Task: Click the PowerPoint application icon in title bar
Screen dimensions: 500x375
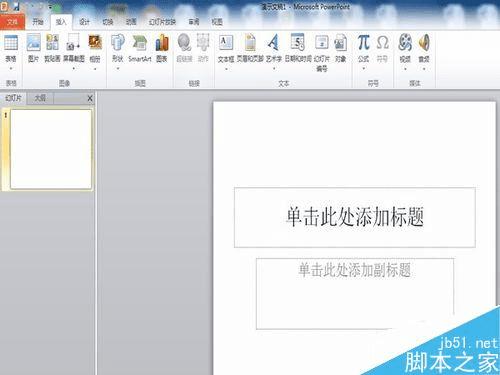Action: click(x=4, y=6)
